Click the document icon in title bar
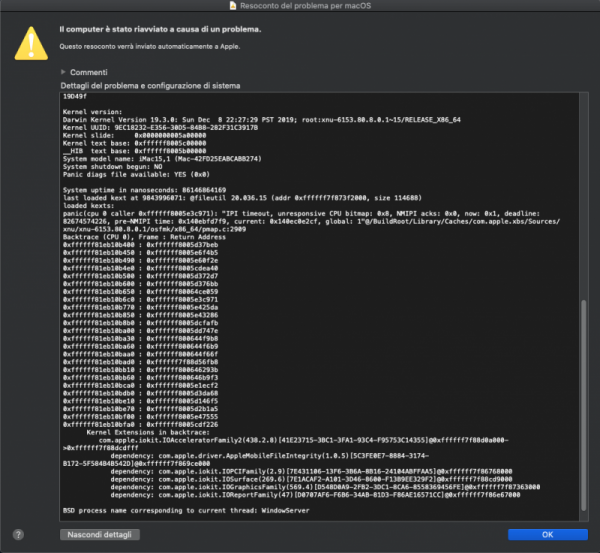 coord(233,5)
